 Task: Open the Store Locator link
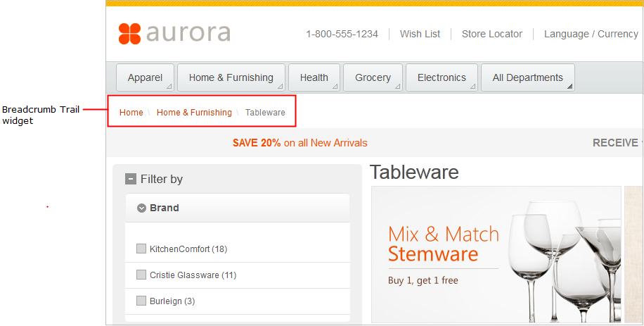492,34
